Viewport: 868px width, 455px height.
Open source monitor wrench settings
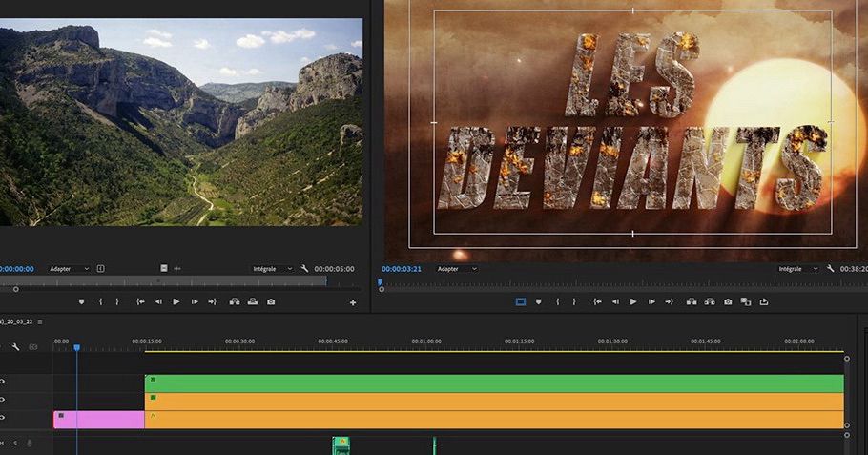point(305,269)
